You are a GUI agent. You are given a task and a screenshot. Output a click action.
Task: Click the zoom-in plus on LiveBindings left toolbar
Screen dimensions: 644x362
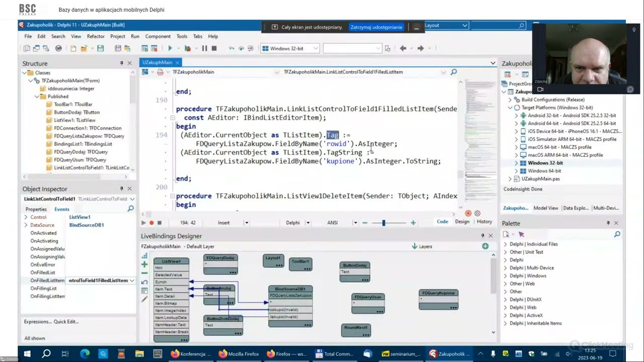click(144, 264)
